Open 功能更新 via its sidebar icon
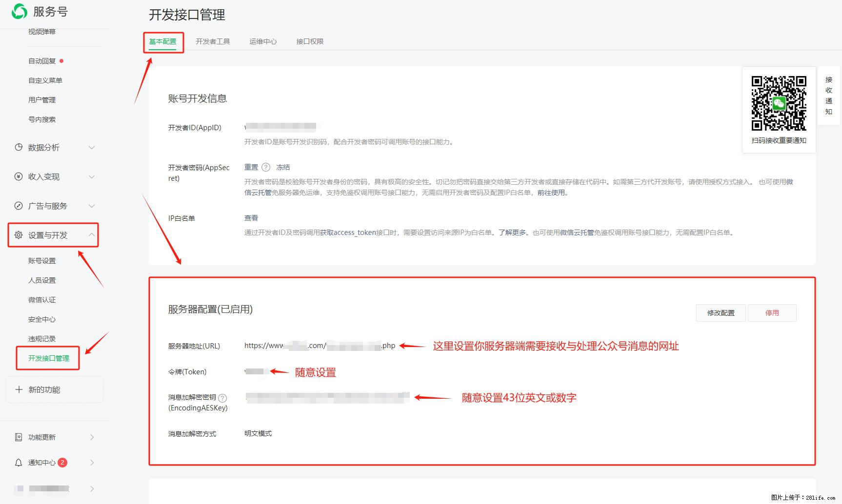The width and height of the screenshot is (842, 504). pos(18,437)
